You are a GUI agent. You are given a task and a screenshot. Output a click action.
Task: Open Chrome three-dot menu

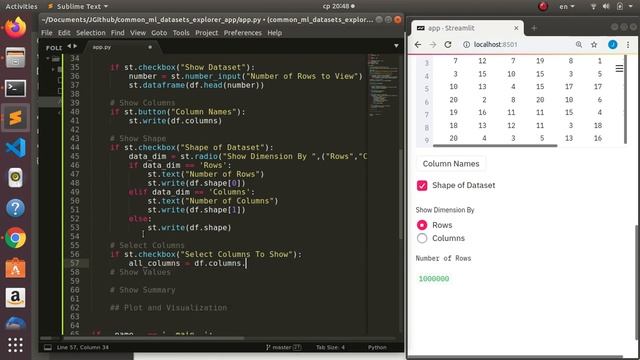pos(628,44)
